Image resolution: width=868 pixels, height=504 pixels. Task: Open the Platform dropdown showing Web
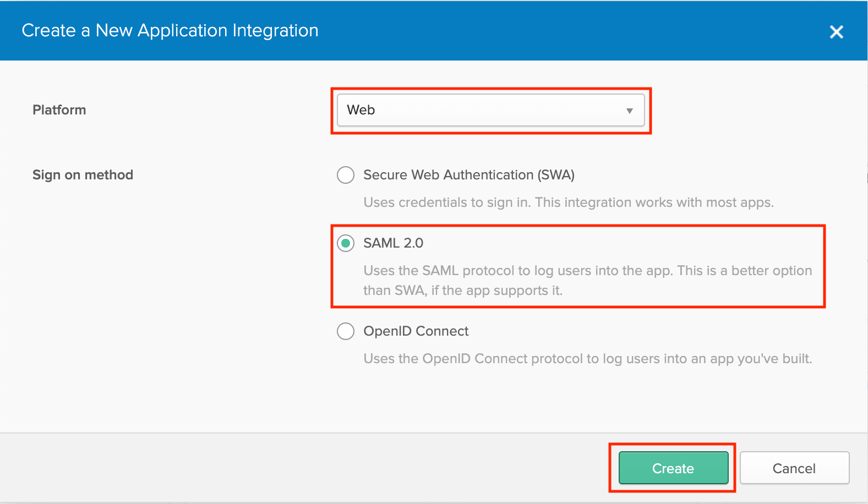(x=490, y=110)
